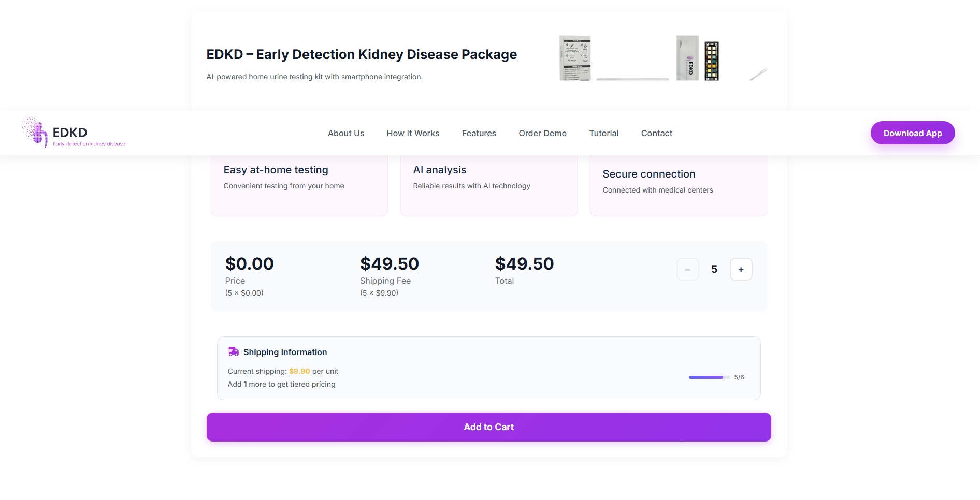Image resolution: width=980 pixels, height=500 pixels.
Task: Open the instruction sheet product image
Action: (575, 58)
